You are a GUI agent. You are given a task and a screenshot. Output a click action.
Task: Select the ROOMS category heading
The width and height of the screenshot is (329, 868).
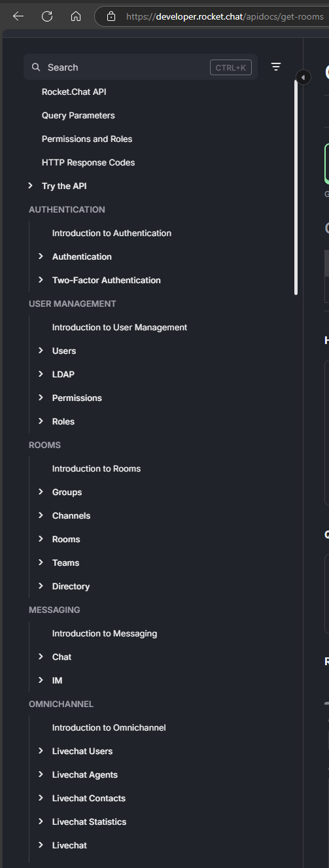click(x=44, y=445)
